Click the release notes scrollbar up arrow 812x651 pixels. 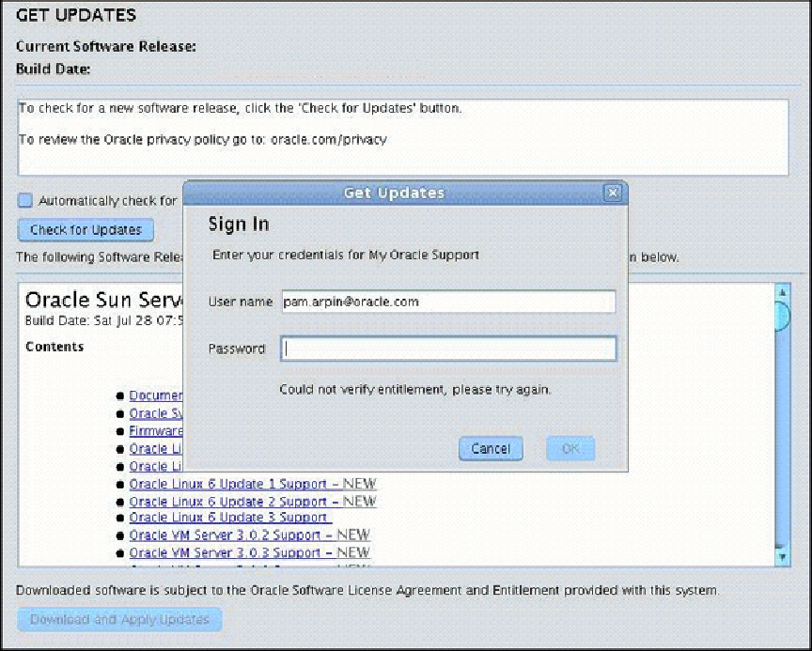tap(783, 293)
